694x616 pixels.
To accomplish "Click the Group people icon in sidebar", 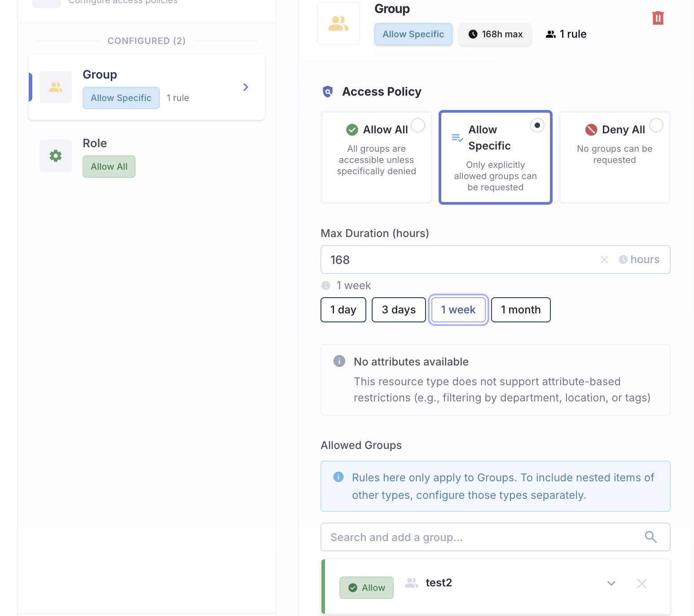I will pos(56,87).
